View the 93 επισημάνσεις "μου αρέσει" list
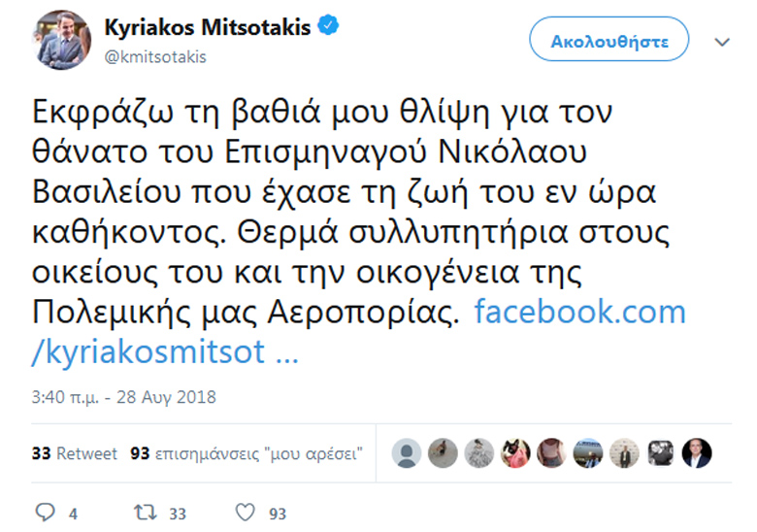This screenshot has width=757, height=532. (247, 453)
